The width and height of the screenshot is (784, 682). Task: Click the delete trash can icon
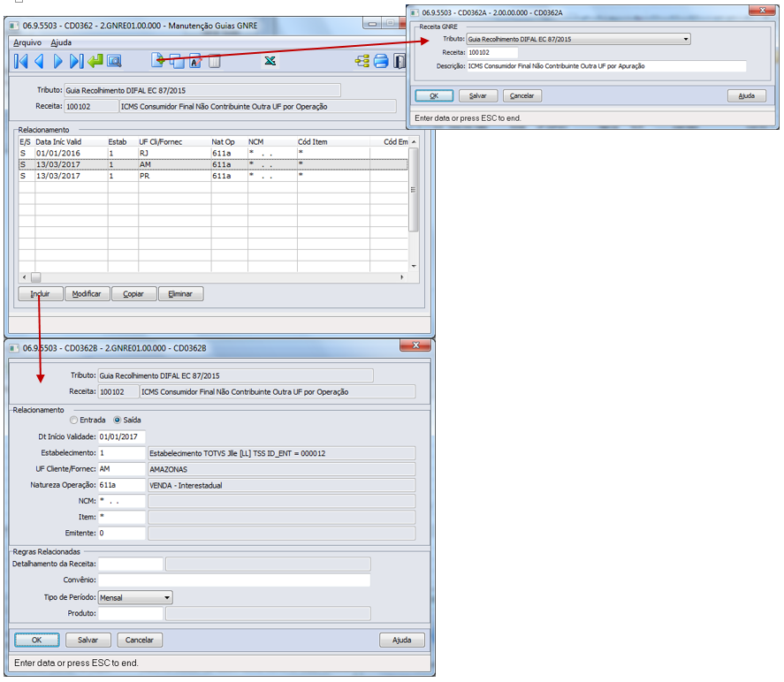pyautogui.click(x=214, y=62)
